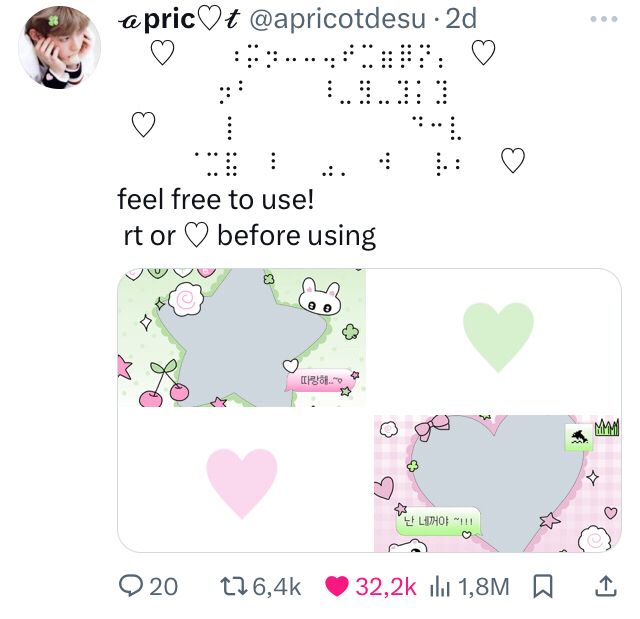
Task: Open the view analytics bar icon
Action: 440,586
